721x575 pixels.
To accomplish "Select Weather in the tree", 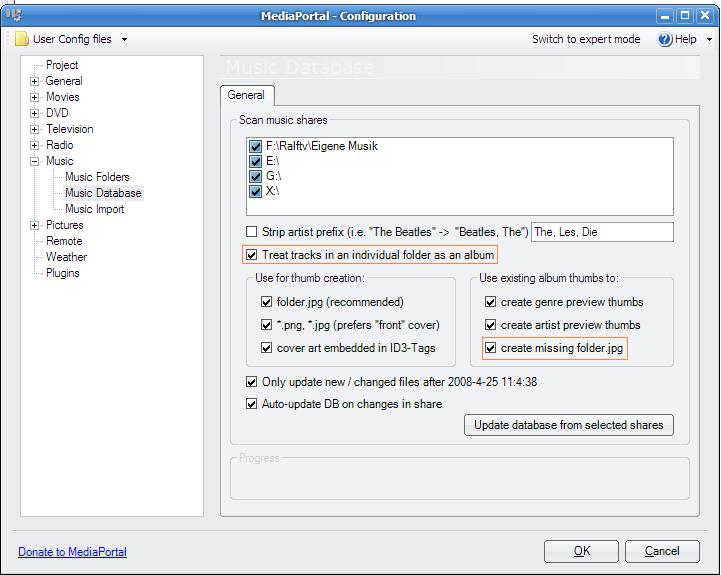I will 66,257.
